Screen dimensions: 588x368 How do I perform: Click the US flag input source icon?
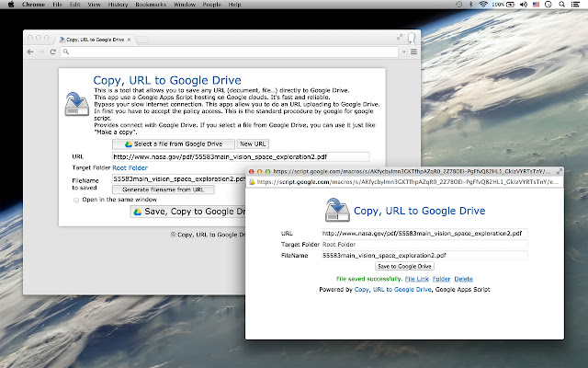[x=536, y=4]
